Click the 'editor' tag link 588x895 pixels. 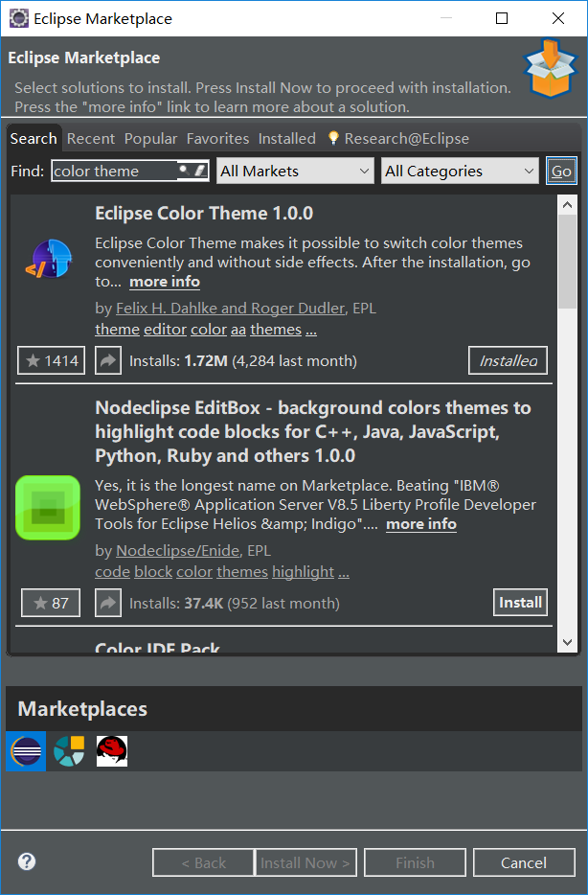(165, 330)
